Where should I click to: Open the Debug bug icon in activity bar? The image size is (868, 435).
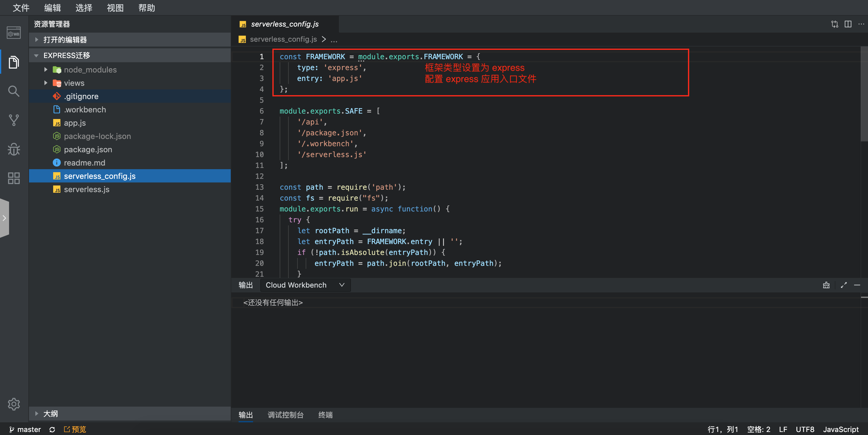coord(14,149)
